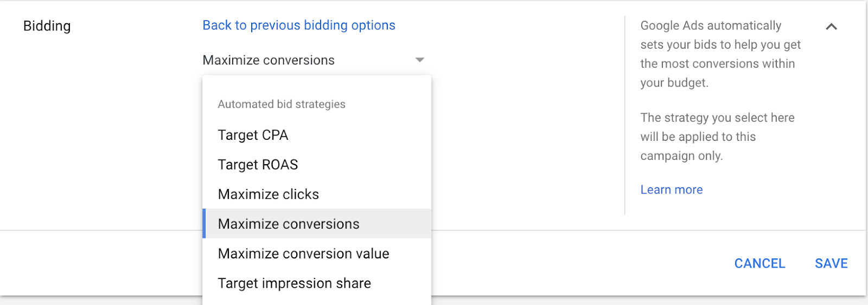Select Maximize conversion value from the list
The width and height of the screenshot is (868, 305).
pyautogui.click(x=303, y=254)
